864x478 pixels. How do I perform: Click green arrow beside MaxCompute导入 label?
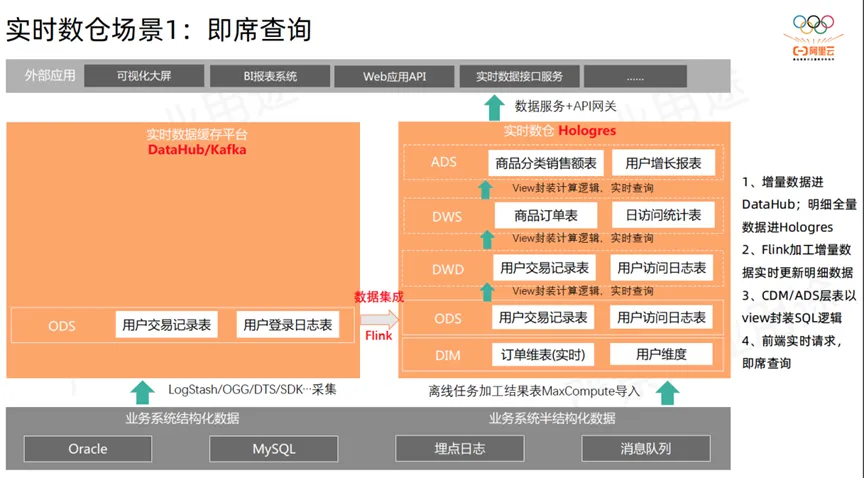pyautogui.click(x=667, y=393)
